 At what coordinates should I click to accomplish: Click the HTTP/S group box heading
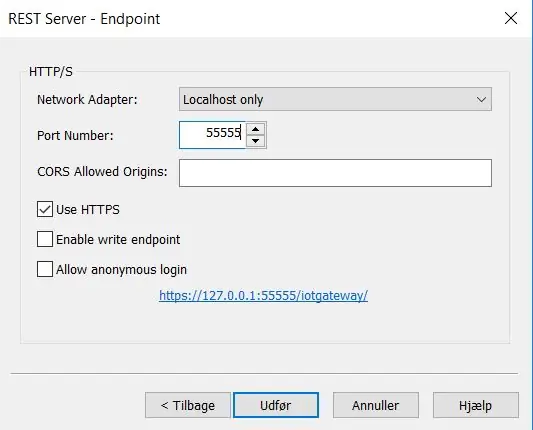point(51,72)
